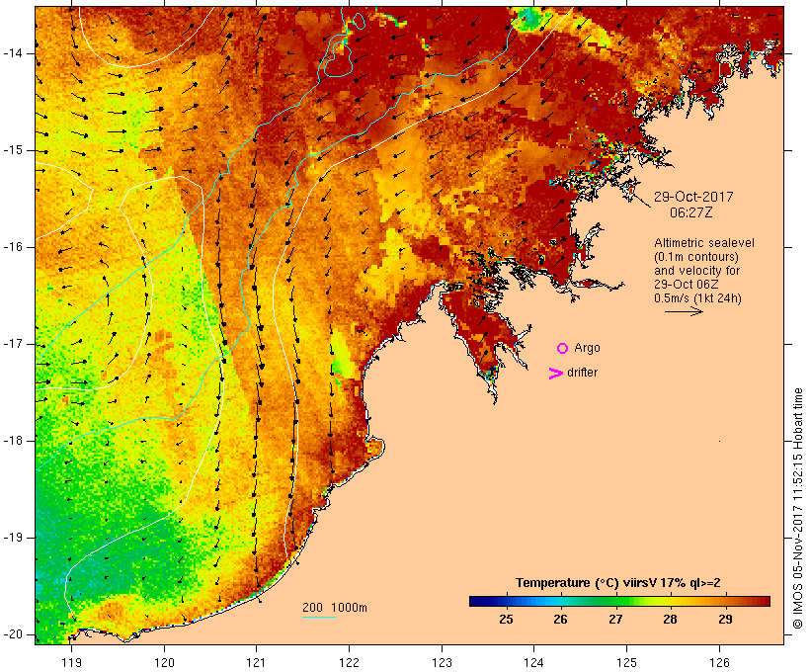The image size is (810, 672).
Task: Click the 121 longitude axis label
Action: pyautogui.click(x=256, y=663)
